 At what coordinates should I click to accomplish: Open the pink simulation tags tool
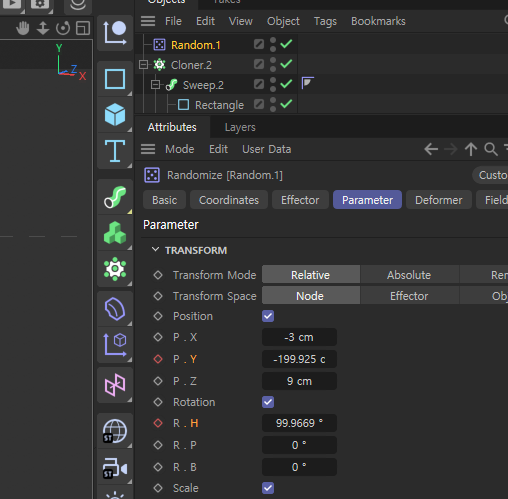click(x=115, y=385)
